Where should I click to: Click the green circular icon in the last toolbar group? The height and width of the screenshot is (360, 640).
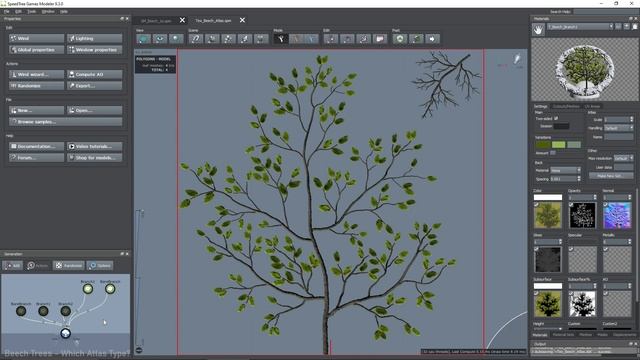click(400, 39)
